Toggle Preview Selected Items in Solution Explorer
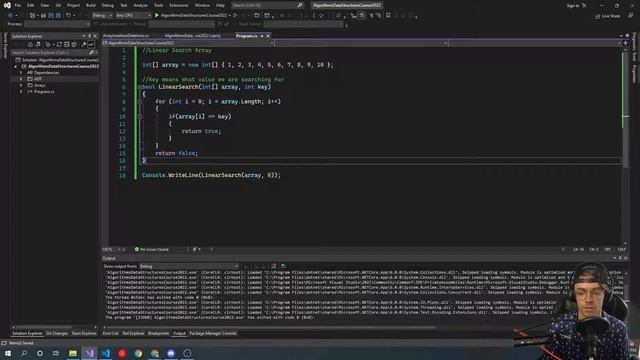640x360 pixels. 91,44
